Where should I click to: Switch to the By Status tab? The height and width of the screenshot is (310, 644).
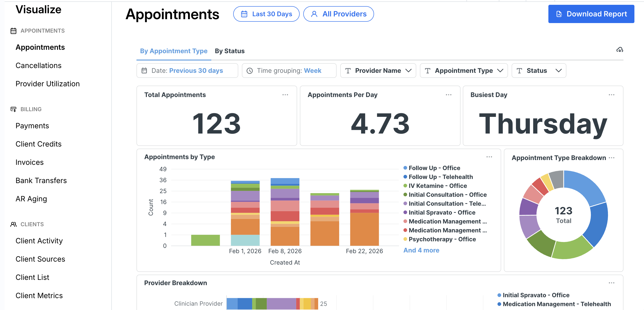[x=230, y=51]
